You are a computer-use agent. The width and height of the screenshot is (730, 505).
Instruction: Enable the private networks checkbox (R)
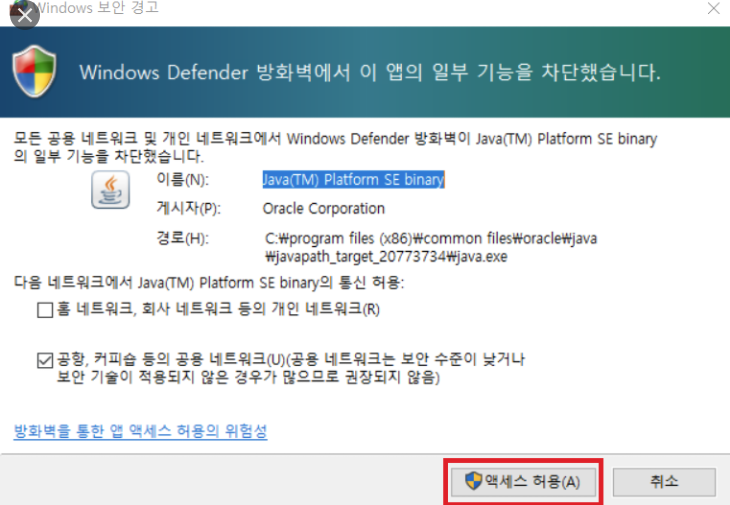tap(45, 310)
